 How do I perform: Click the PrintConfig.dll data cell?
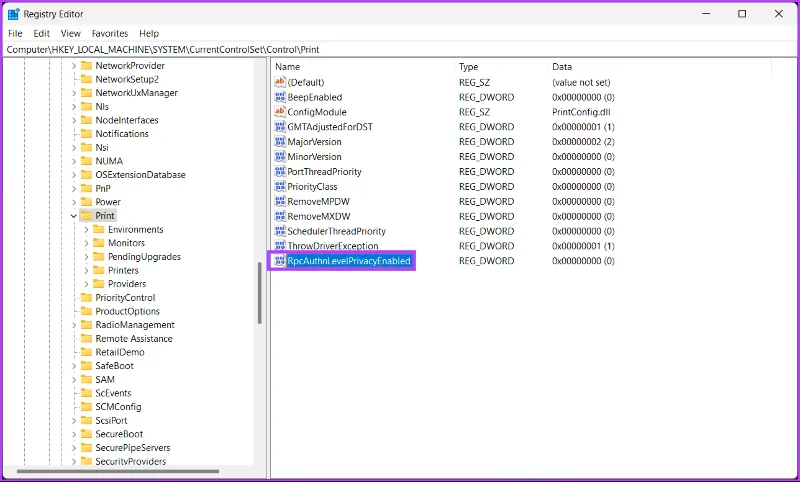581,112
